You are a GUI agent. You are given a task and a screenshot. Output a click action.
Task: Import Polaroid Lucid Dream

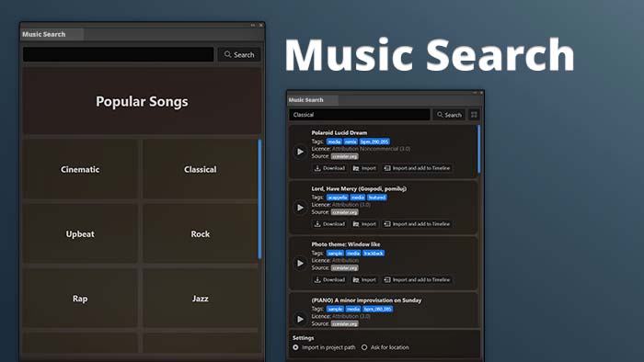364,168
